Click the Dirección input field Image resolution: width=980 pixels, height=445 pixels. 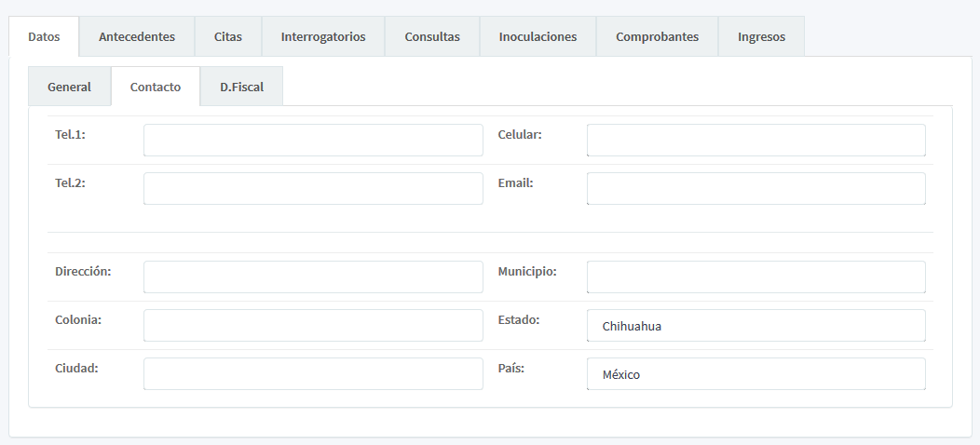[x=313, y=277]
